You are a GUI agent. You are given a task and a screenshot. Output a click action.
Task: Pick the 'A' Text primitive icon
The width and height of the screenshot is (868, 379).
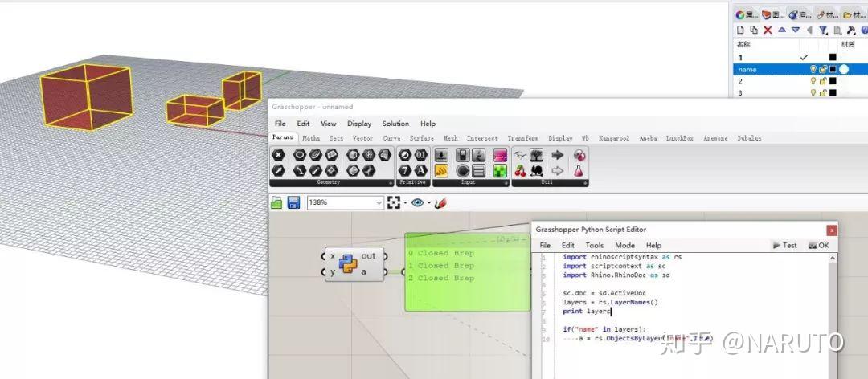coord(420,170)
